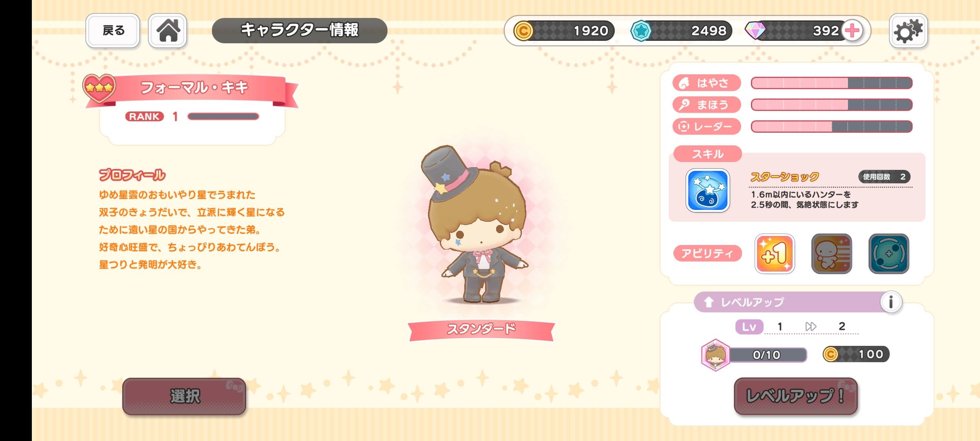This screenshot has width=980, height=441.
Task: Click the 選択 select button
Action: click(x=184, y=396)
